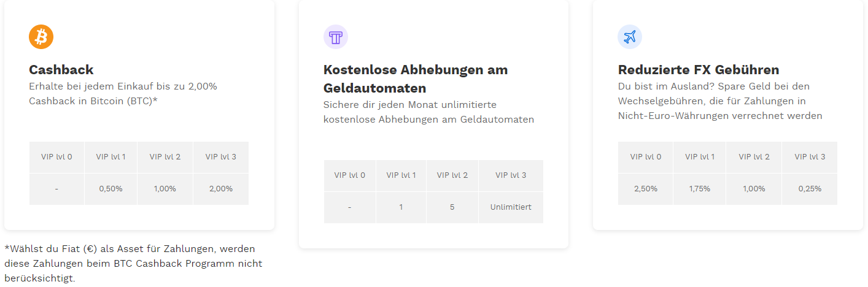The image size is (868, 287).
Task: Click VIP lvl 3 header in Cashback table
Action: 221,157
